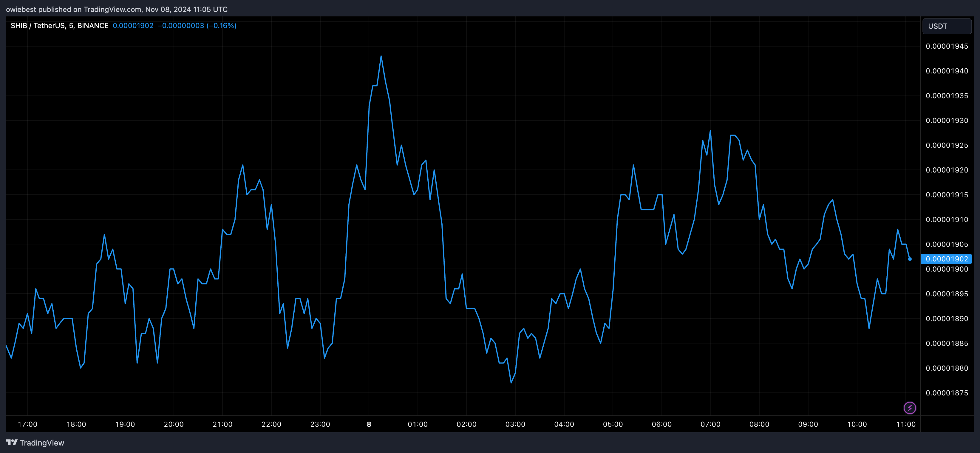Click the BINANCE exchange name in the legend
Viewport: 980px width, 453px height.
tap(92, 25)
